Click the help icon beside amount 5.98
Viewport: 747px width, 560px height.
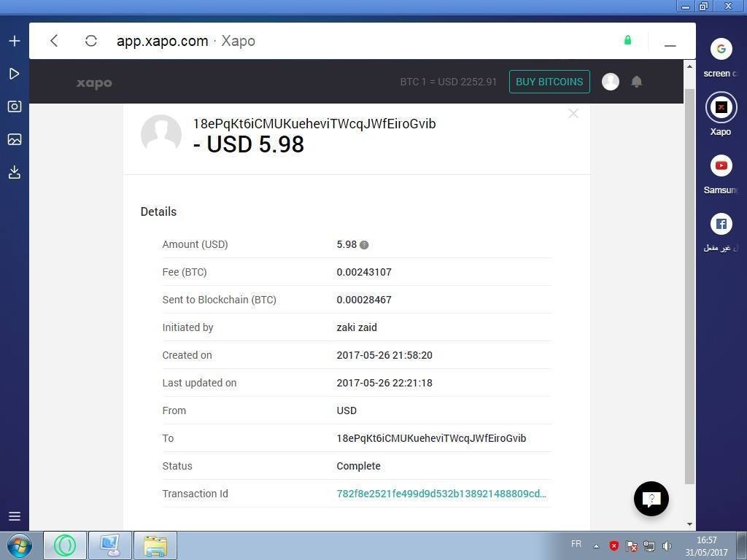364,245
